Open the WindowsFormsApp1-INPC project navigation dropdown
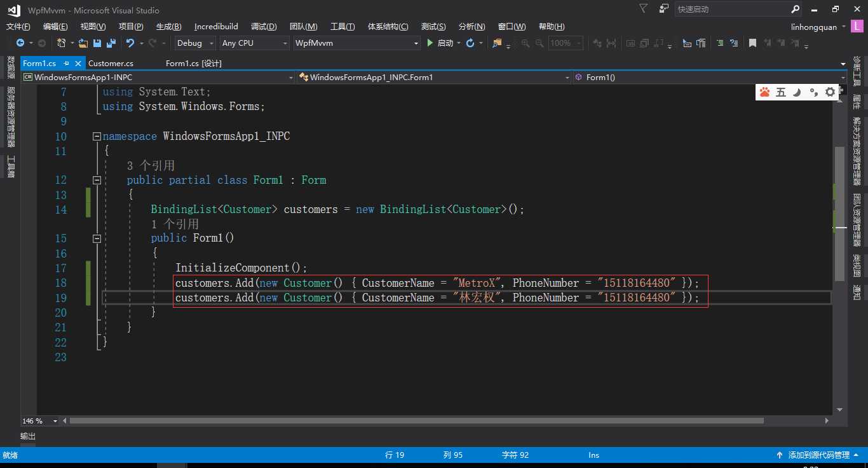The width and height of the screenshot is (868, 468). click(x=158, y=77)
